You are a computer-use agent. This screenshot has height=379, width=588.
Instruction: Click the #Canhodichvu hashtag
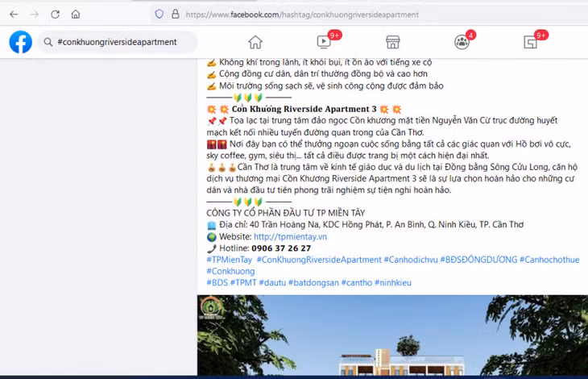[411, 260]
